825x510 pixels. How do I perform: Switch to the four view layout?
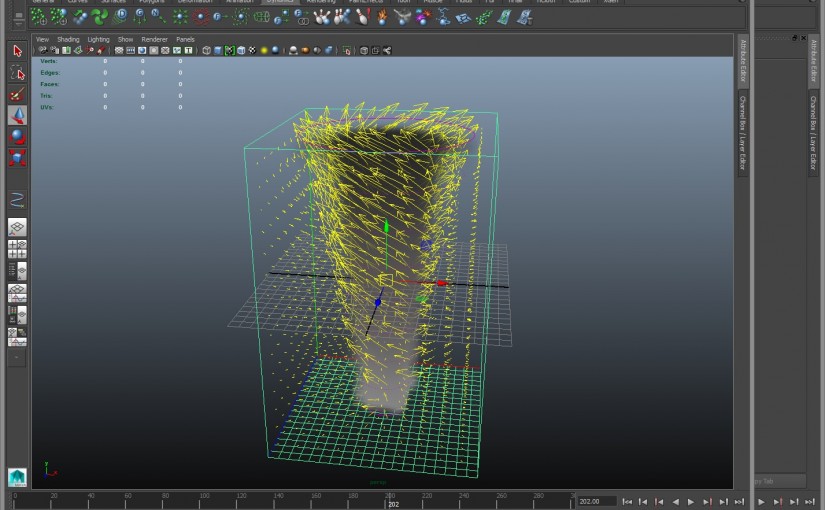pyautogui.click(x=17, y=249)
